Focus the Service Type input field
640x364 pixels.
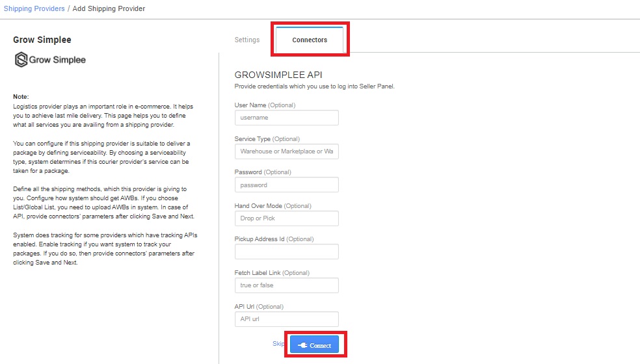pos(287,151)
